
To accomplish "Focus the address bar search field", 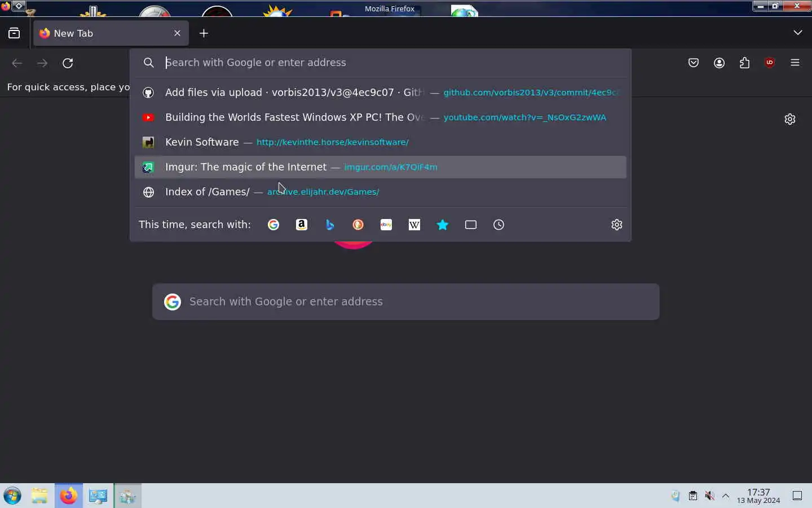I will click(x=381, y=63).
